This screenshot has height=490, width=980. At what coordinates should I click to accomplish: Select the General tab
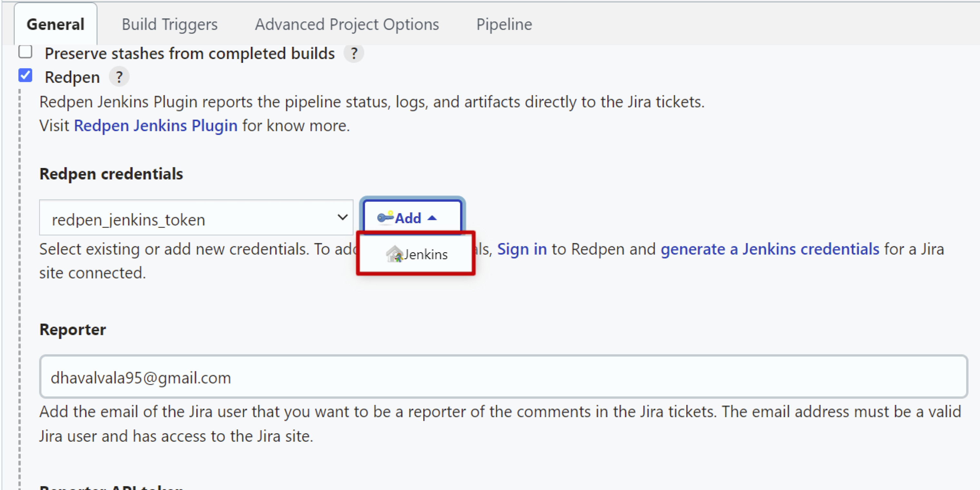pos(55,24)
